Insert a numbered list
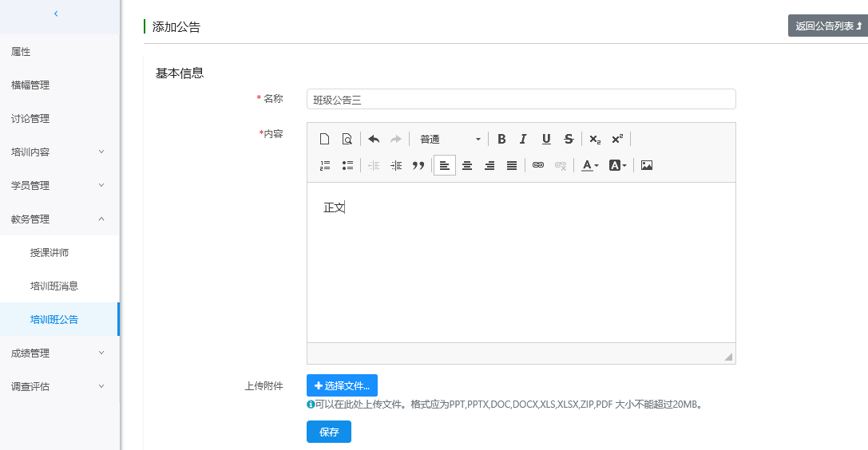 (x=325, y=165)
